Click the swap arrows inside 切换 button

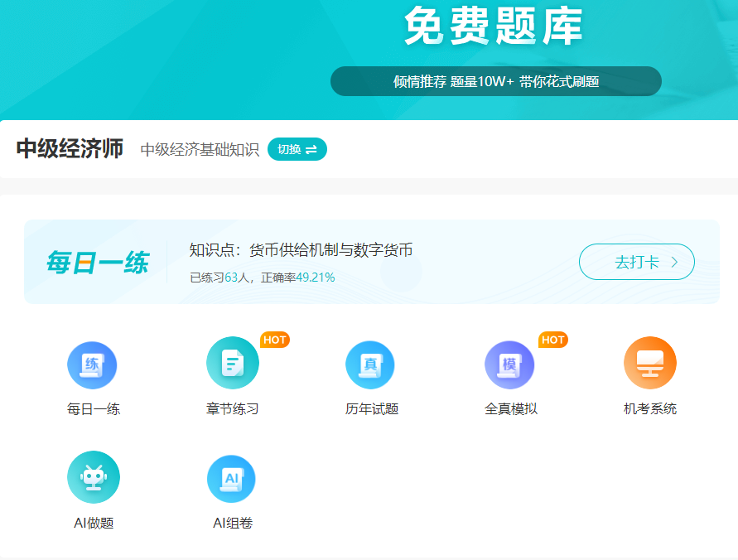(312, 149)
